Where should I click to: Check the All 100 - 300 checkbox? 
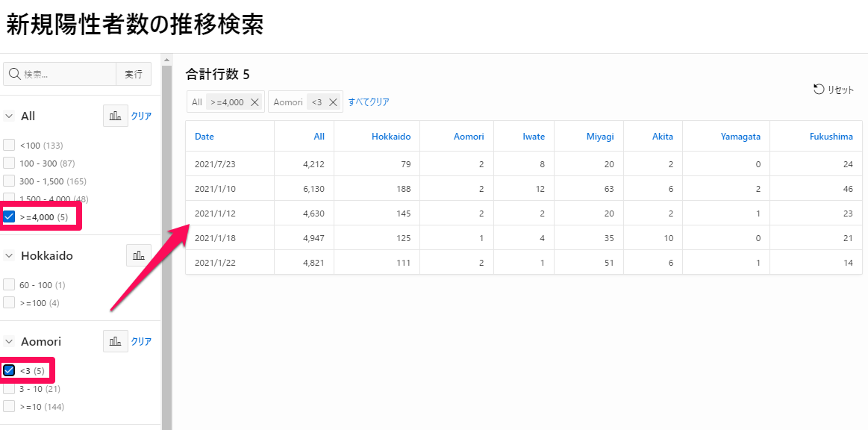(x=9, y=163)
